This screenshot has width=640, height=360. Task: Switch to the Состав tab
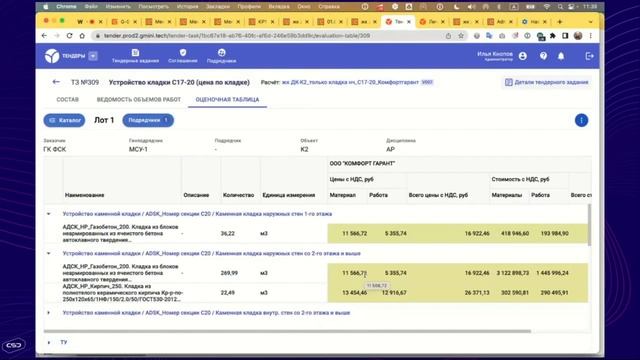point(68,100)
